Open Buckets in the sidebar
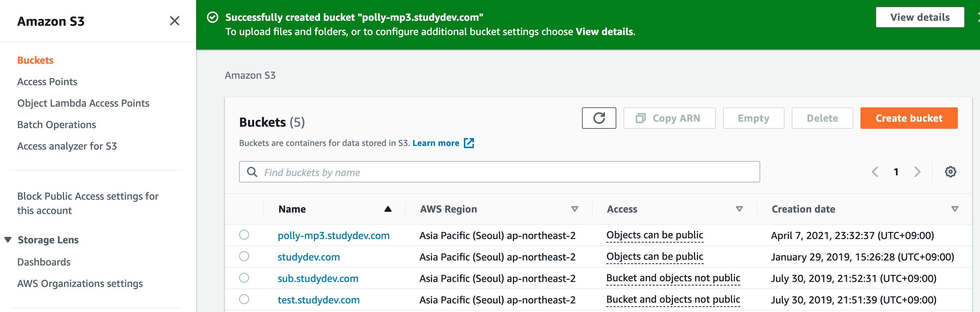 coord(35,60)
